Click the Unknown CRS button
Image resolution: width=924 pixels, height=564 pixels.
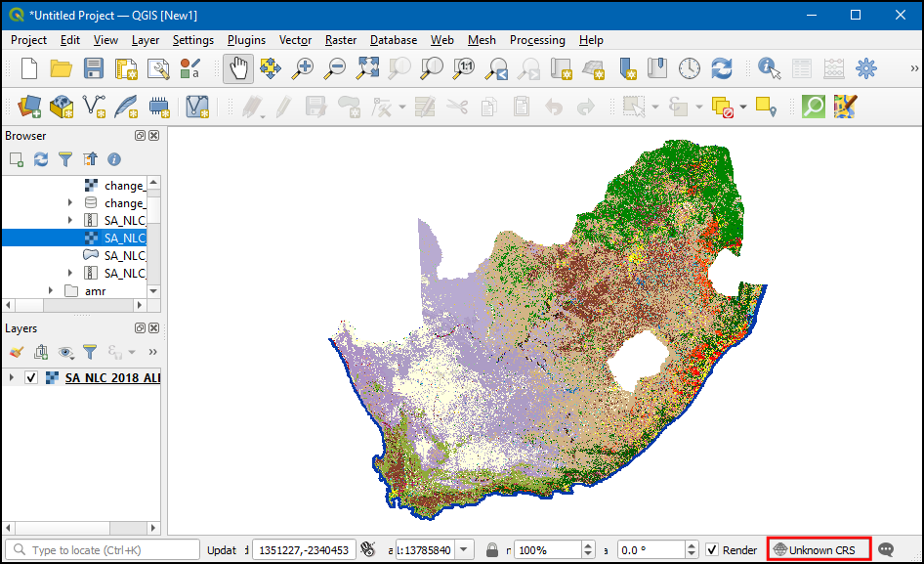(x=817, y=549)
